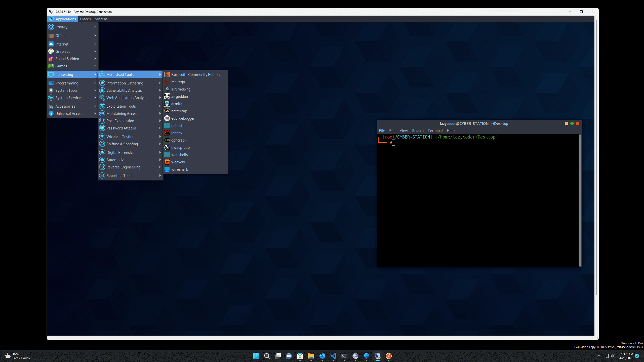644x362 pixels.
Task: Toggle Reverse Engineering submenu arrow
Action: point(160,167)
